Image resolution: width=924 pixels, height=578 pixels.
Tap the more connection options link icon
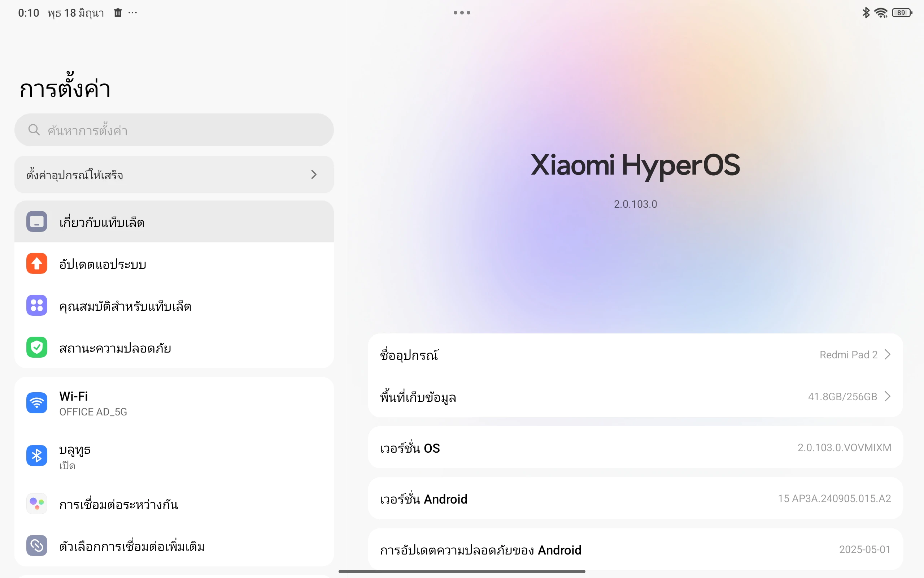[37, 545]
